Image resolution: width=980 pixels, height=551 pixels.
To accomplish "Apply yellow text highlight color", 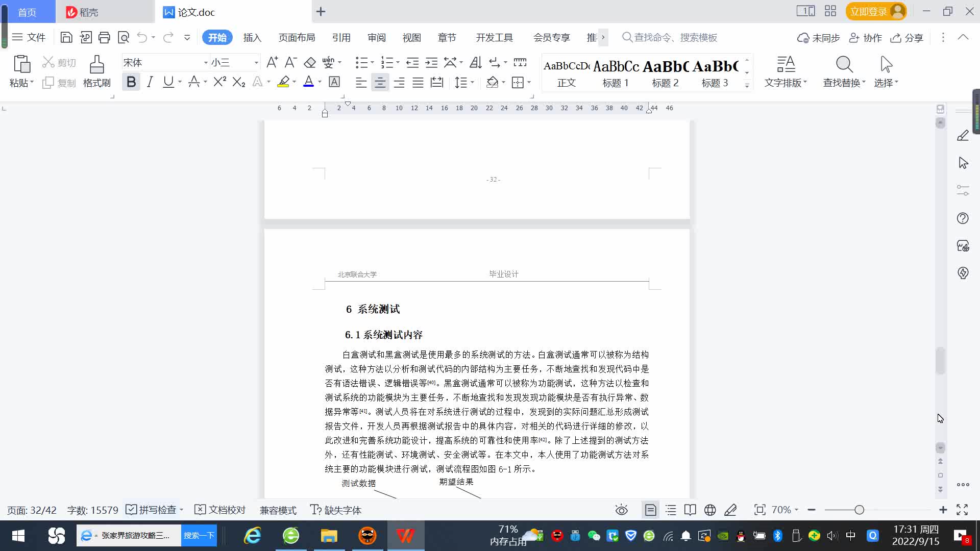I will tap(283, 82).
